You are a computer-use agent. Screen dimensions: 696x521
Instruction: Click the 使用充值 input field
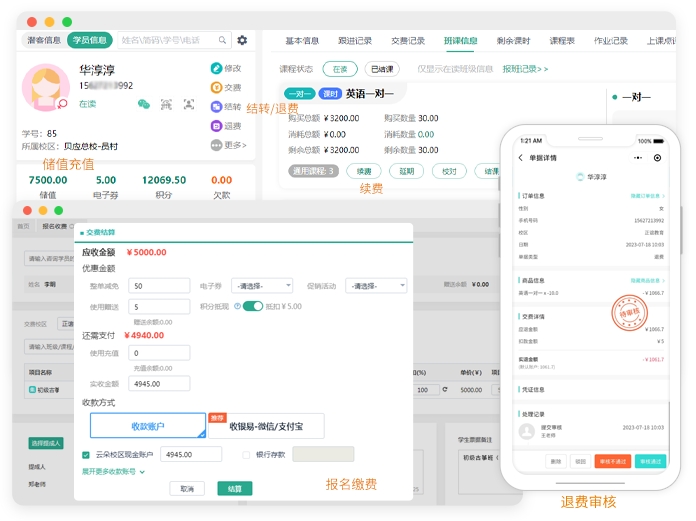(x=159, y=353)
